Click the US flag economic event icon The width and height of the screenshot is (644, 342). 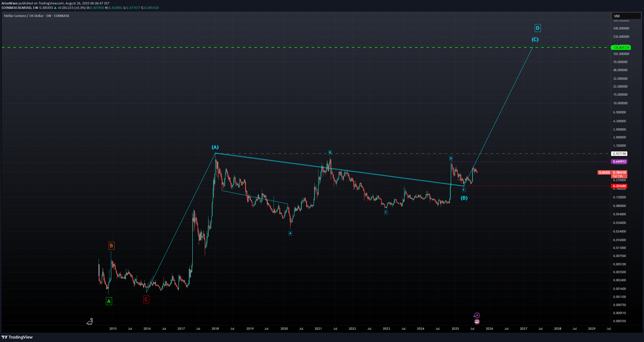click(x=477, y=322)
